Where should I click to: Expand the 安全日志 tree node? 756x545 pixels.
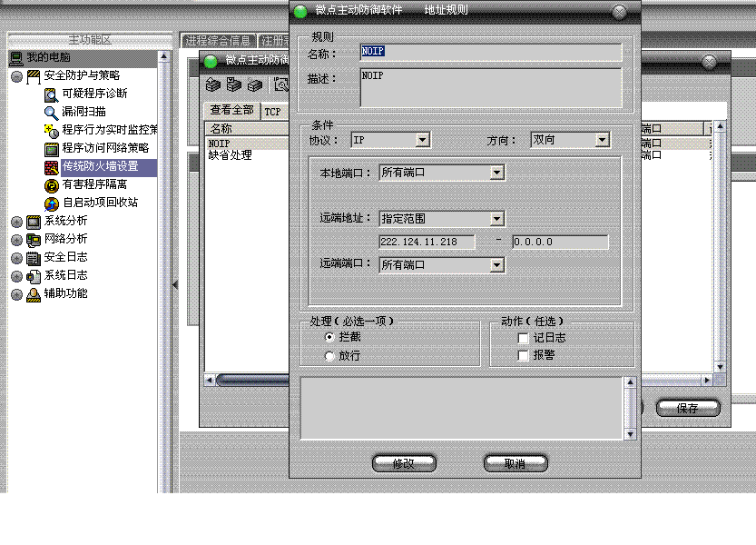point(17,259)
